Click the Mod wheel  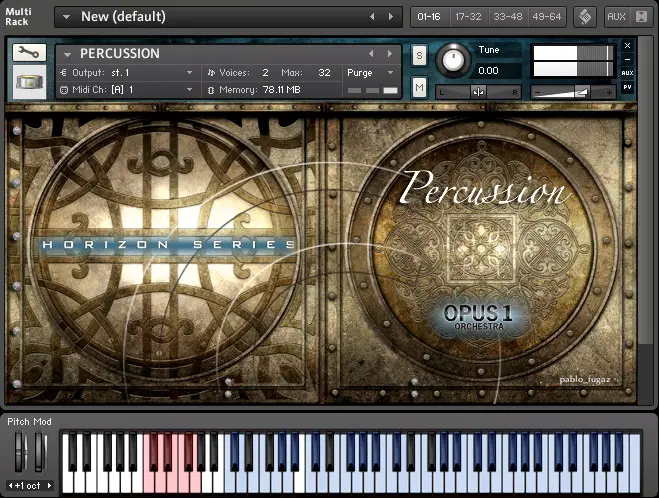[40, 452]
